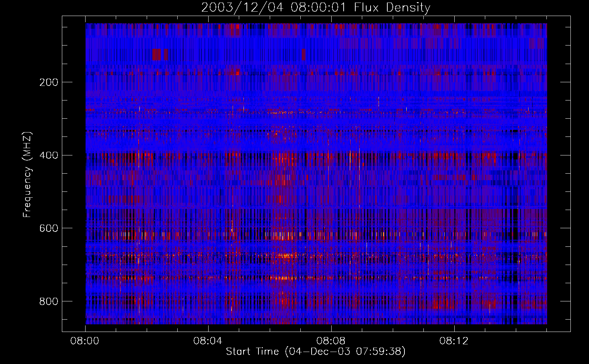Click the 08:08 time tick label
The height and width of the screenshot is (364, 589).
click(331, 341)
